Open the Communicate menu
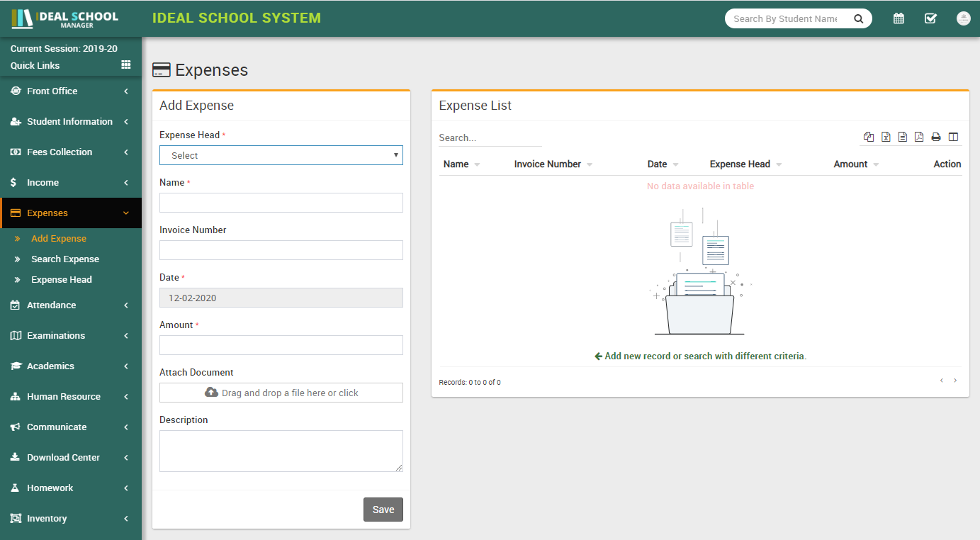Image resolution: width=980 pixels, height=540 pixels. click(71, 427)
